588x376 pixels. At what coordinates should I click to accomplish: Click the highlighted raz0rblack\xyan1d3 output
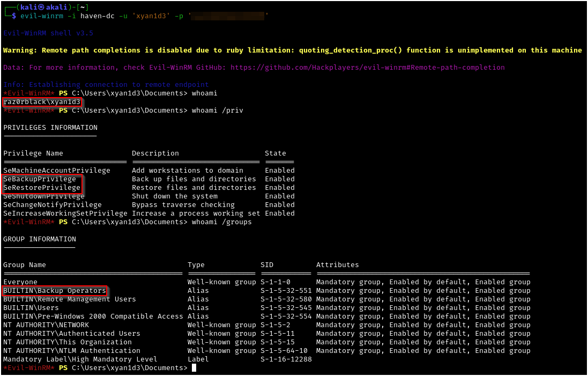point(42,102)
